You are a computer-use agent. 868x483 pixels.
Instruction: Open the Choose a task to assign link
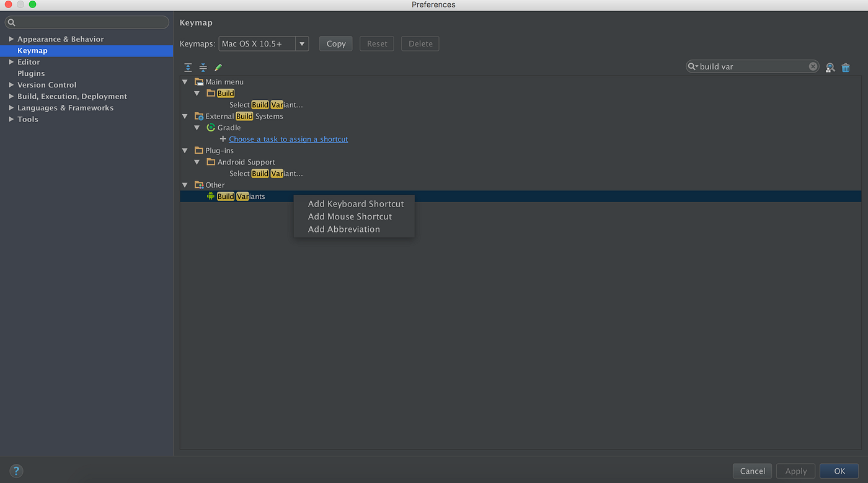[288, 139]
